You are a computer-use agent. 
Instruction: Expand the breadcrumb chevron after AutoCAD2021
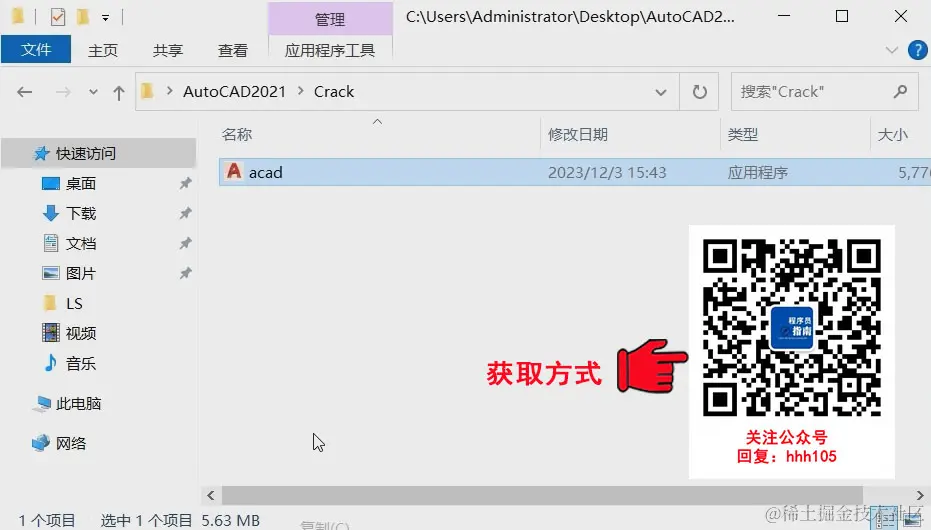coord(300,91)
